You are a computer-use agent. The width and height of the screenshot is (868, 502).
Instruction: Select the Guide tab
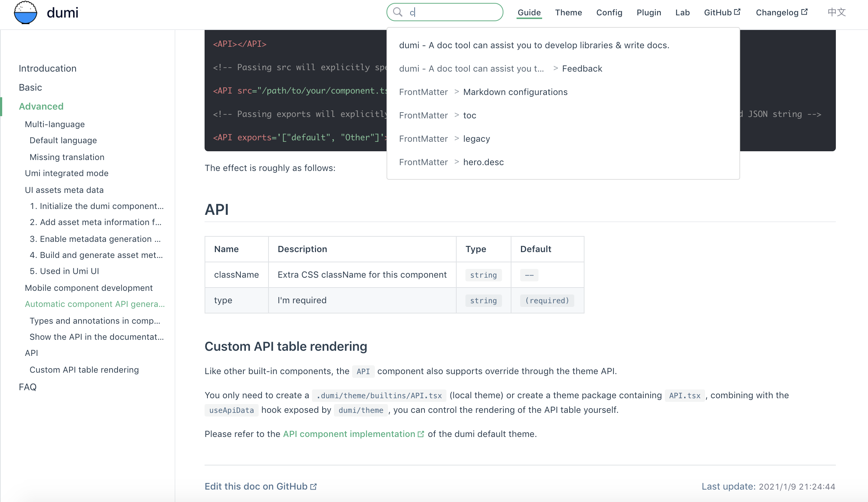pyautogui.click(x=529, y=12)
